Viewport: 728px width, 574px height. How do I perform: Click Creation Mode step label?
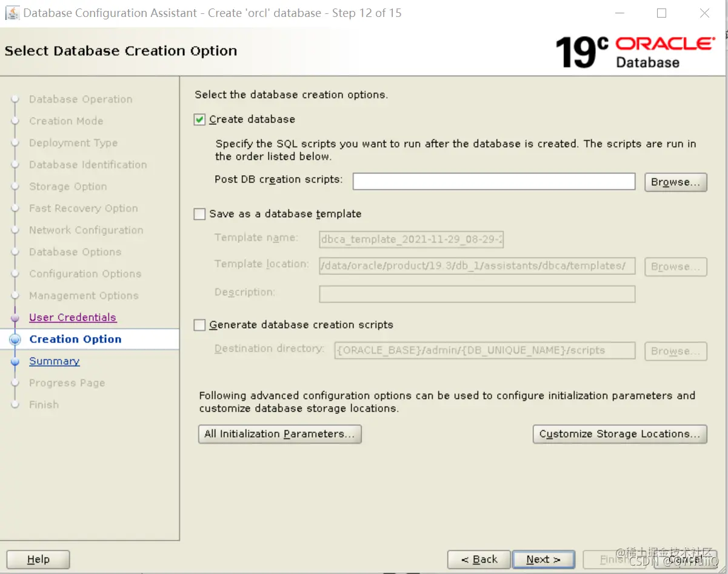pos(66,121)
